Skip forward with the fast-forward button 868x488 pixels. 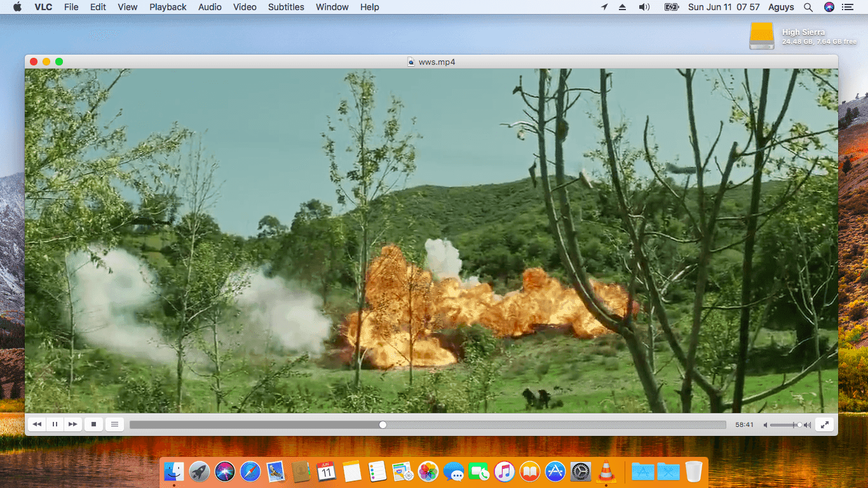pos(73,424)
